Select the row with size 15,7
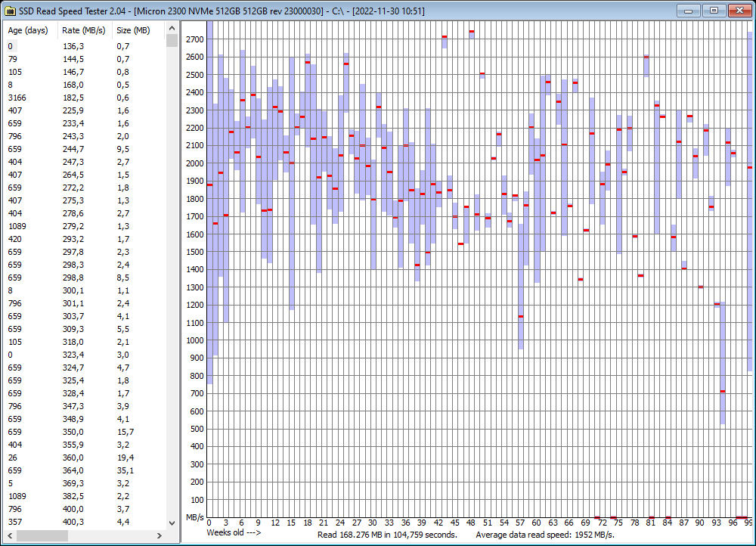The height and width of the screenshot is (546, 756). click(x=85, y=432)
